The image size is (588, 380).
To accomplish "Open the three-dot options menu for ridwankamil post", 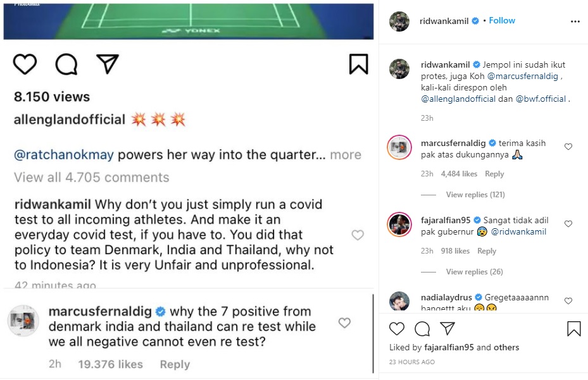I will tap(575, 21).
